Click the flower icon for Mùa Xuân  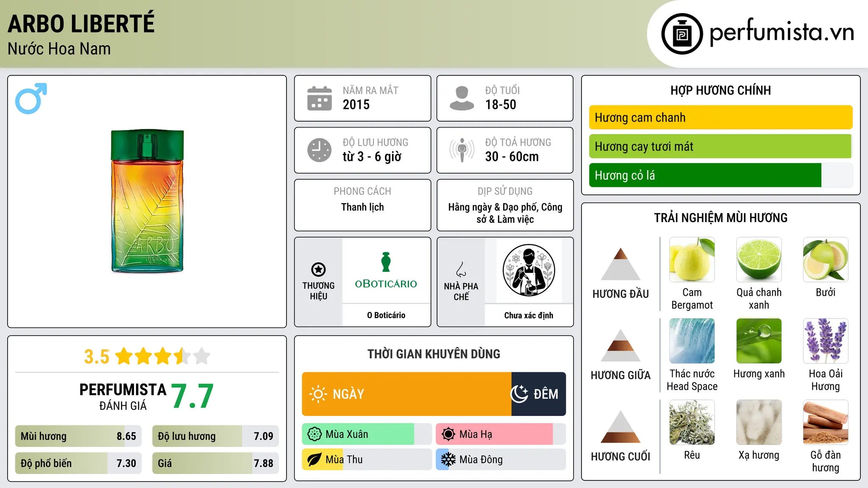click(314, 434)
